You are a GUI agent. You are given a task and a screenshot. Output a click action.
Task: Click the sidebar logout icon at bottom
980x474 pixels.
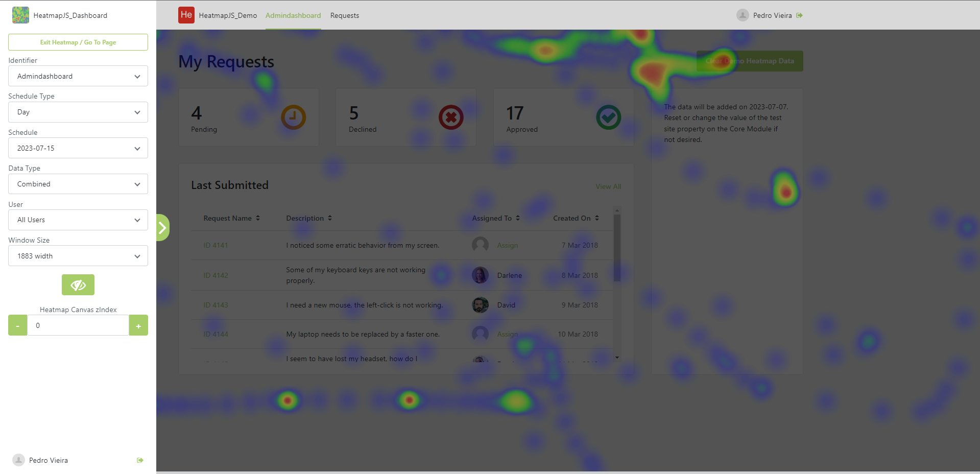coord(140,460)
